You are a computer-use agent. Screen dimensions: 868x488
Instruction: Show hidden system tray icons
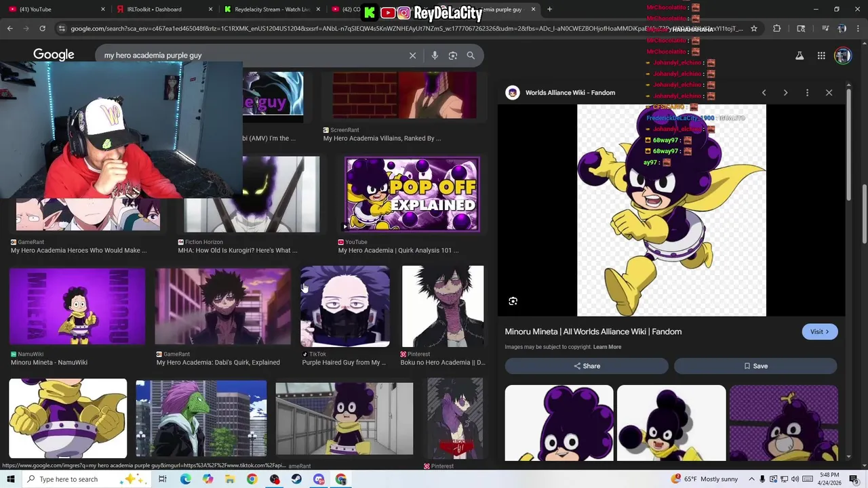click(x=751, y=479)
